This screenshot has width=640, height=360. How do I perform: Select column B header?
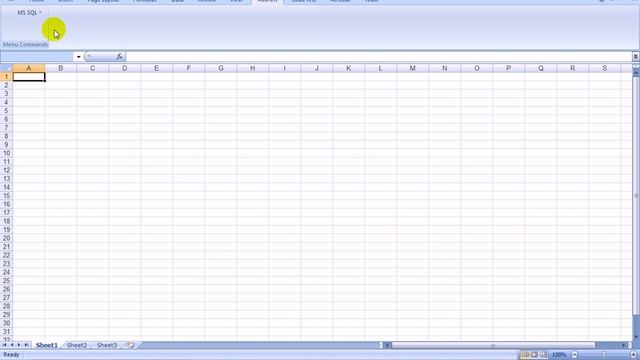coord(60,68)
